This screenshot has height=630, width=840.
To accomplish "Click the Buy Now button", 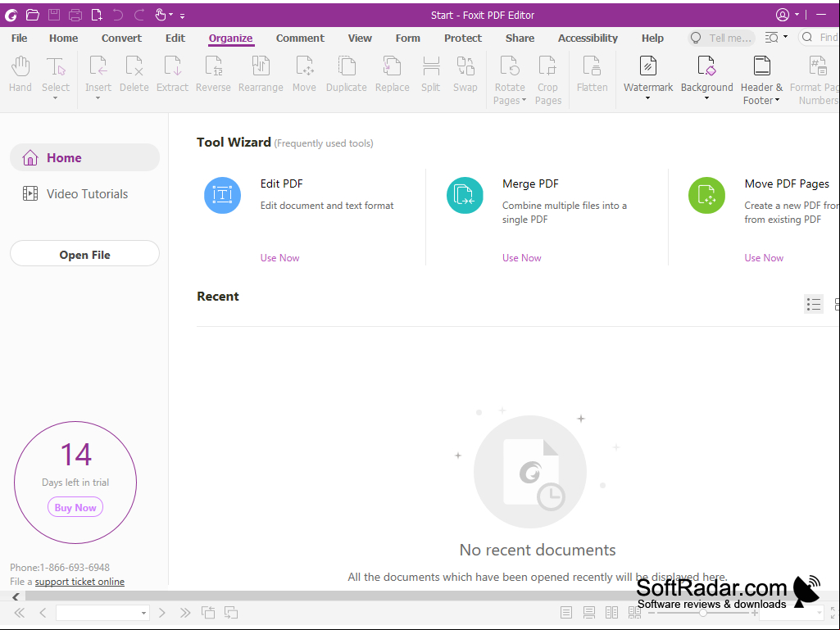I will point(75,507).
